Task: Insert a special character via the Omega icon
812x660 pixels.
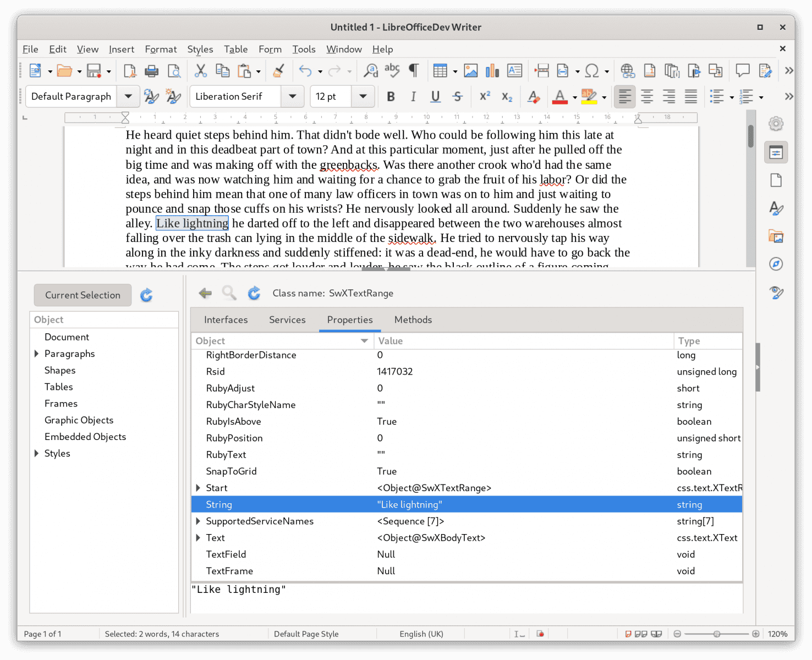Action: 593,70
